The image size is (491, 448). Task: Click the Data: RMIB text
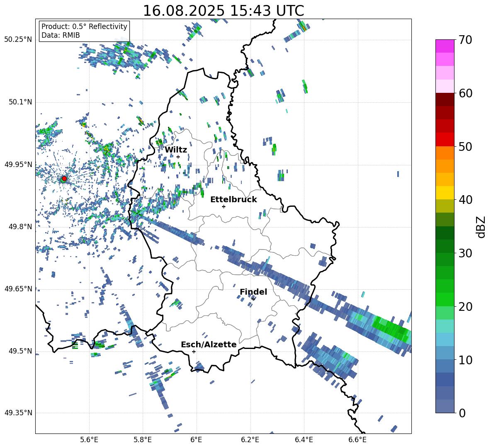point(61,35)
